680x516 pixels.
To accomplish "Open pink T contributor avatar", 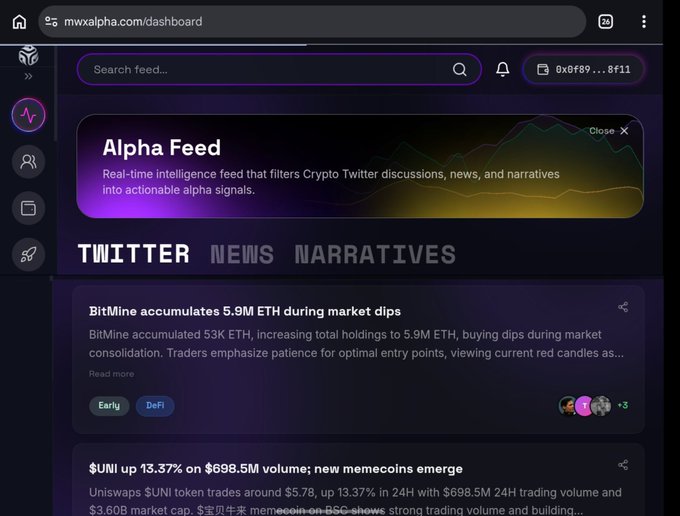I will [584, 406].
